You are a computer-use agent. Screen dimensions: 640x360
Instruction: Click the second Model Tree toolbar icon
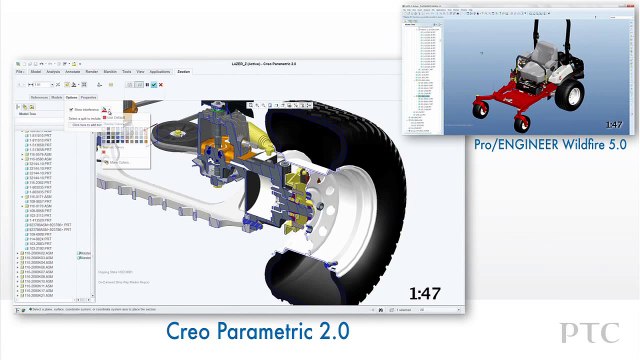tap(25, 107)
